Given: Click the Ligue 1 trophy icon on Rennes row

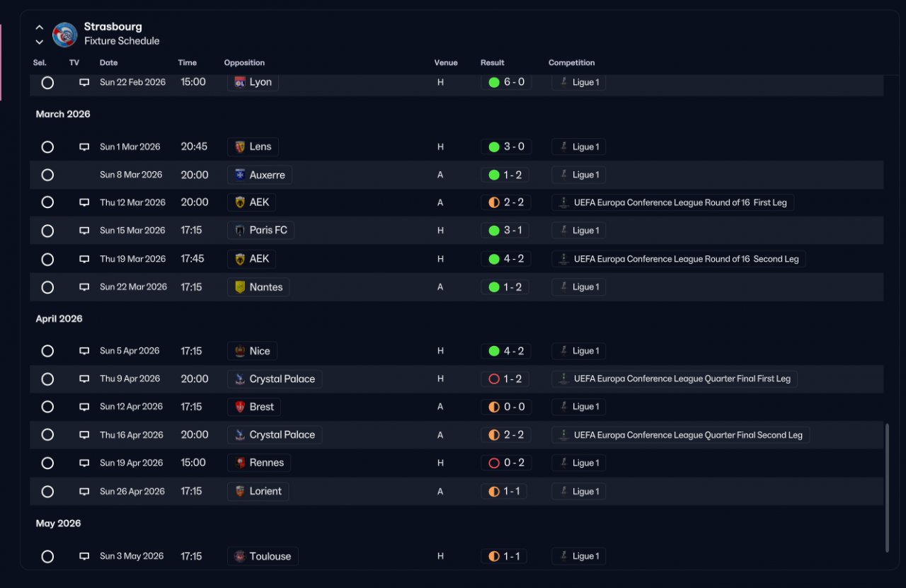Looking at the screenshot, I should (563, 463).
